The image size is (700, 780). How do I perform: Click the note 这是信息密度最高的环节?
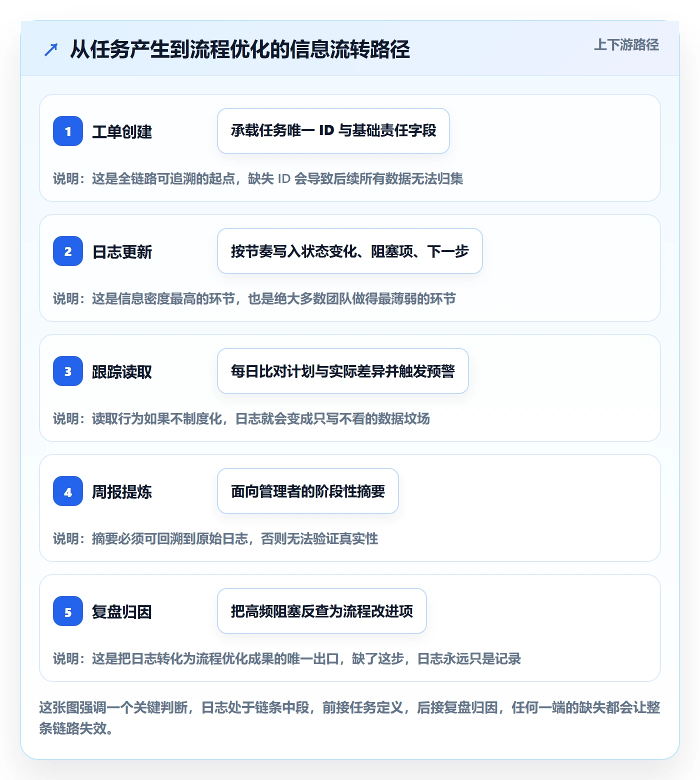pos(254,298)
